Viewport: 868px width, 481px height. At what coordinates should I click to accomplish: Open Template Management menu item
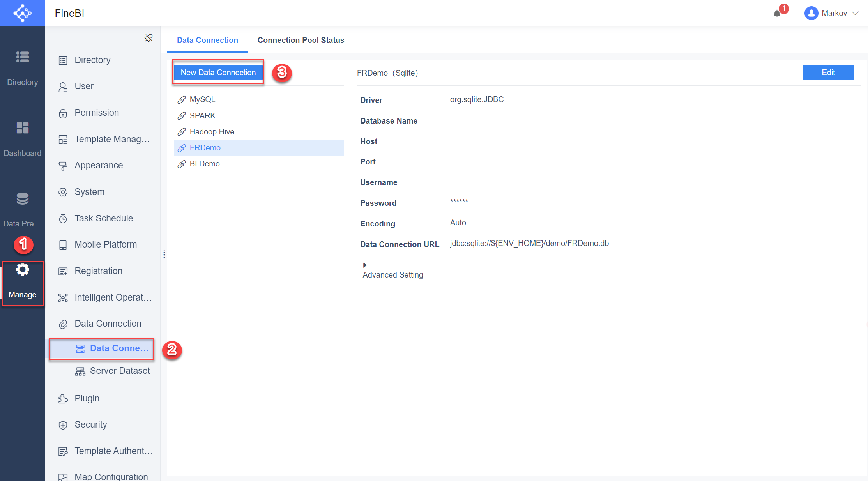click(x=103, y=139)
